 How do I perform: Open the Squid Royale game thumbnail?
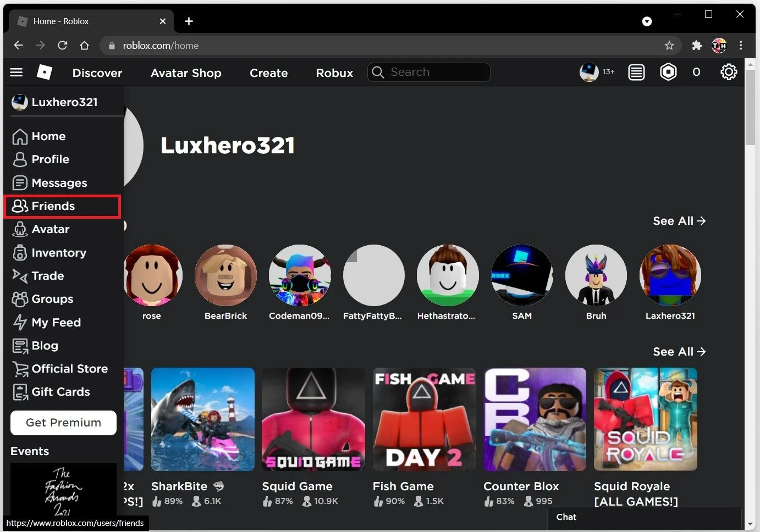[646, 419]
